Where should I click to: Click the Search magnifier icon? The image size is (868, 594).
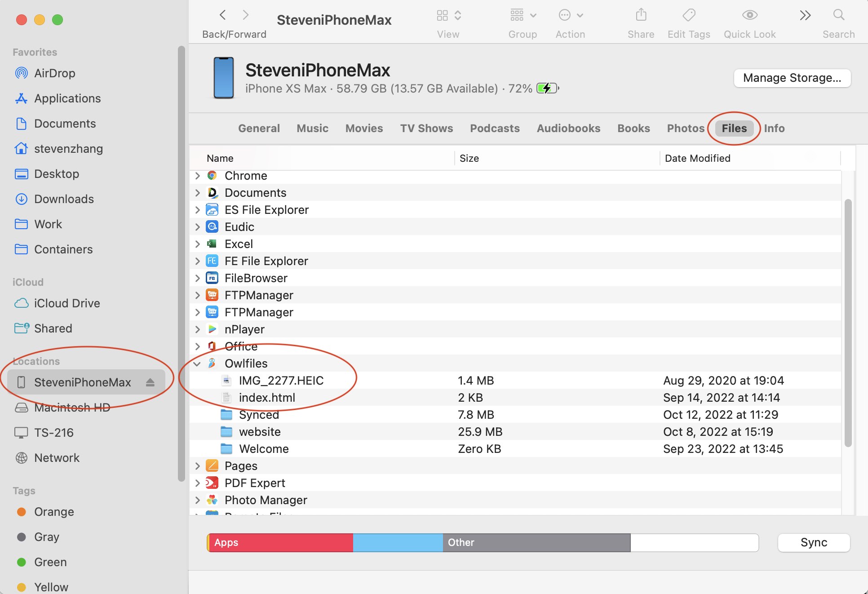tap(838, 15)
